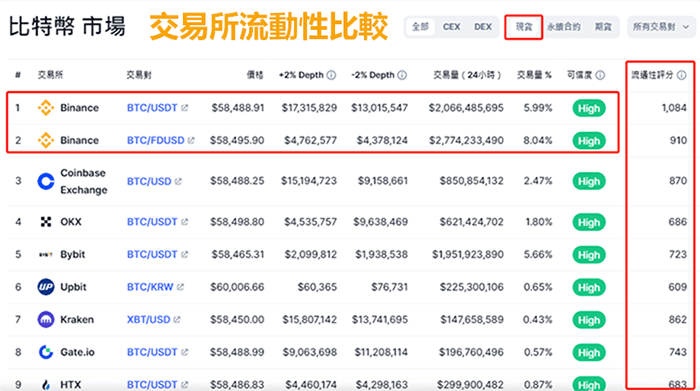Screen dimensions: 700x391
Task: Sort by 交易量 (24小時) column header
Action: [467, 75]
